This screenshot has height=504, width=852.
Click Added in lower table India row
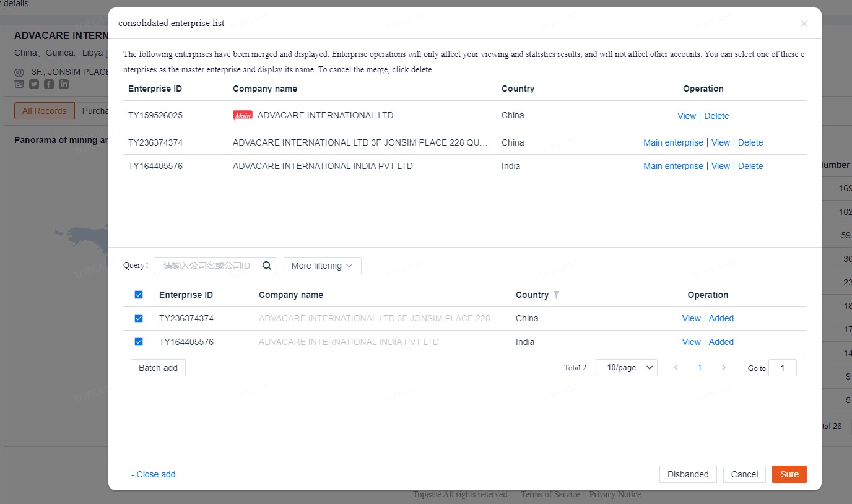coord(721,342)
